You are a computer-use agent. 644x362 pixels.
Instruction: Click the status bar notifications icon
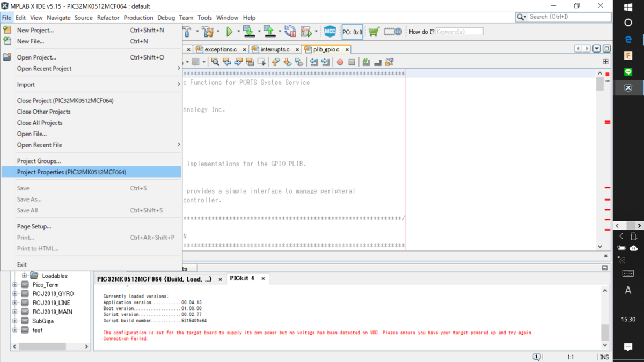[x=537, y=357]
